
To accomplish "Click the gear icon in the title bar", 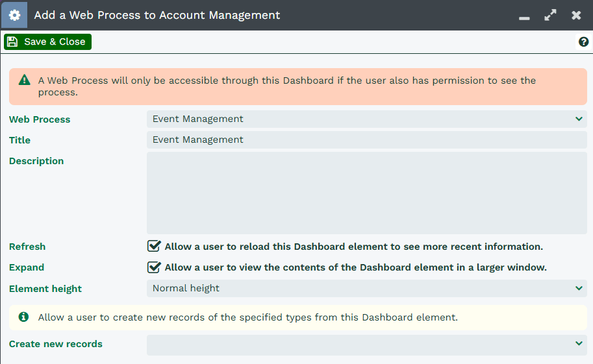I will [14, 15].
